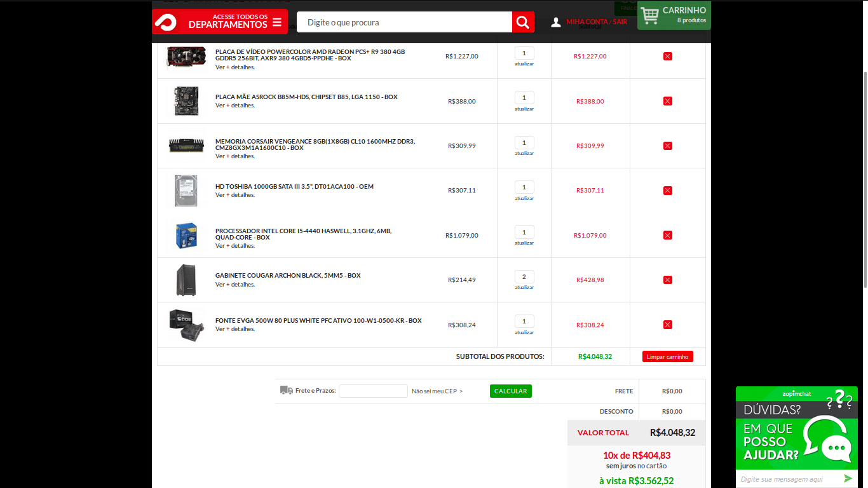Image resolution: width=868 pixels, height=488 pixels.
Task: Open the Carrinho shopping cart
Action: tap(674, 15)
